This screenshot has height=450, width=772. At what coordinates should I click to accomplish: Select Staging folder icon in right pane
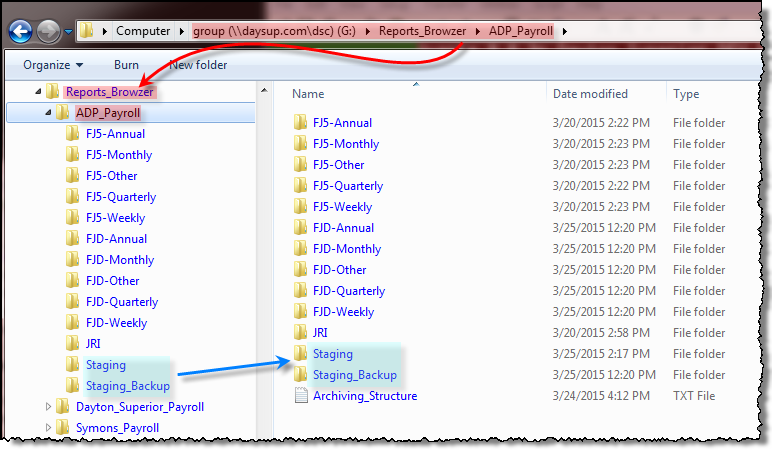(300, 354)
